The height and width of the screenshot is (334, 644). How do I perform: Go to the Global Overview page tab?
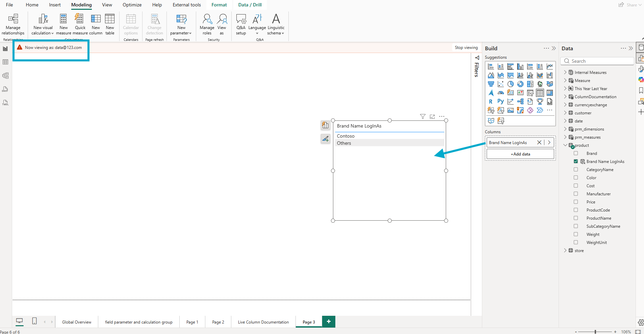click(x=77, y=322)
